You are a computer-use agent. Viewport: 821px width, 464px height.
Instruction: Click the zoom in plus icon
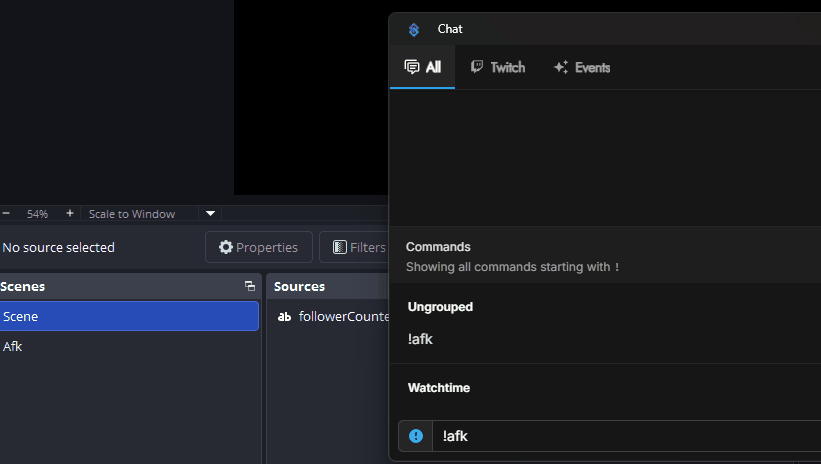[69, 214]
